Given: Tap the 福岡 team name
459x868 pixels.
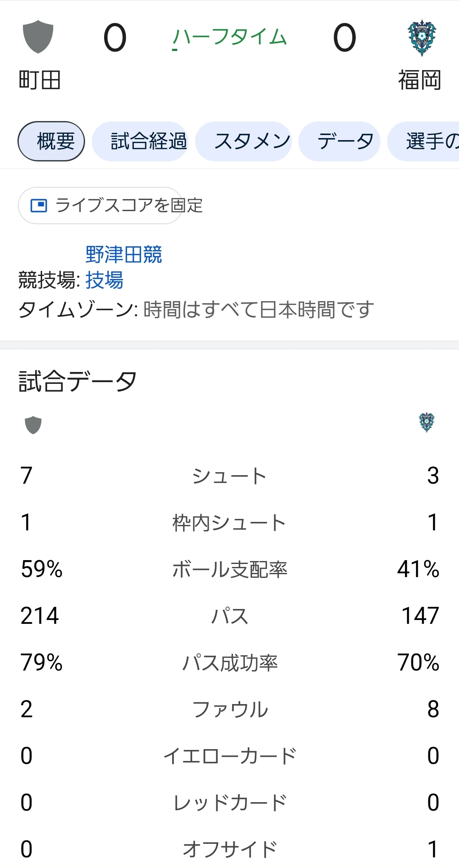Looking at the screenshot, I should (419, 80).
